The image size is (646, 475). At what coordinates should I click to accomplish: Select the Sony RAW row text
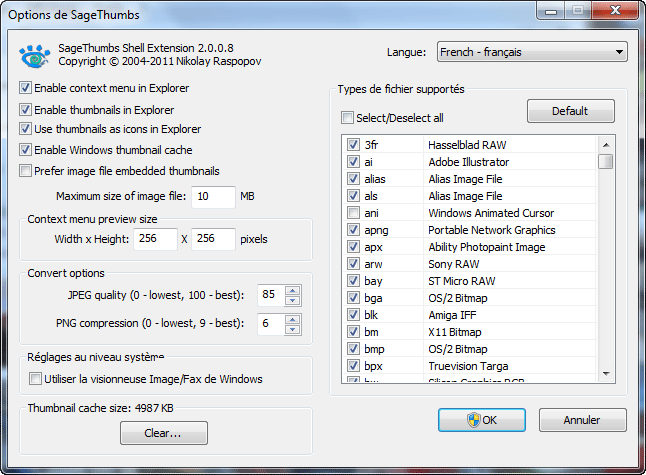454,264
